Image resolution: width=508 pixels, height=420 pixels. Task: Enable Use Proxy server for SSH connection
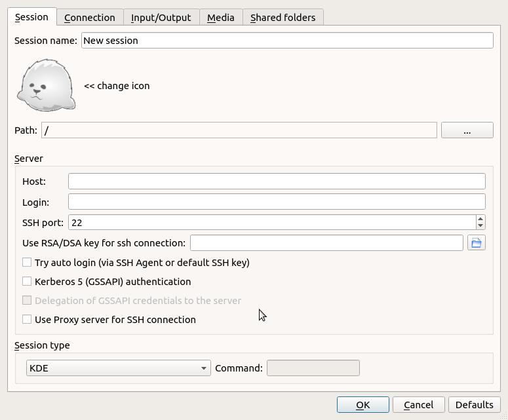click(x=27, y=319)
